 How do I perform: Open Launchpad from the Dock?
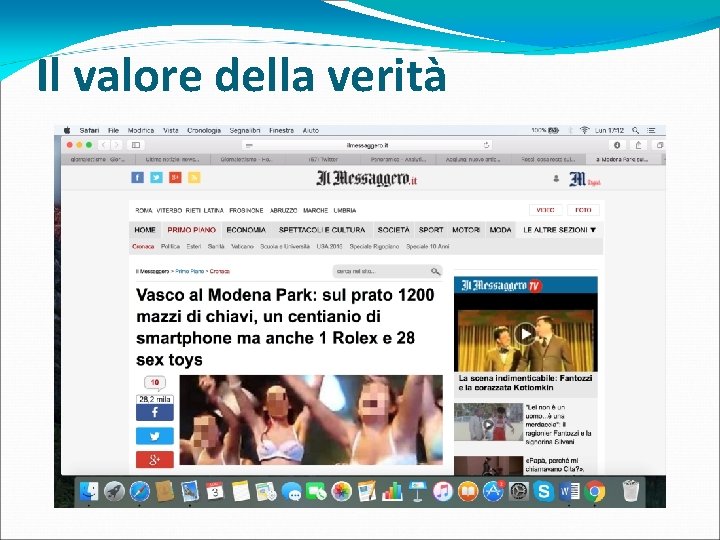coord(114,491)
